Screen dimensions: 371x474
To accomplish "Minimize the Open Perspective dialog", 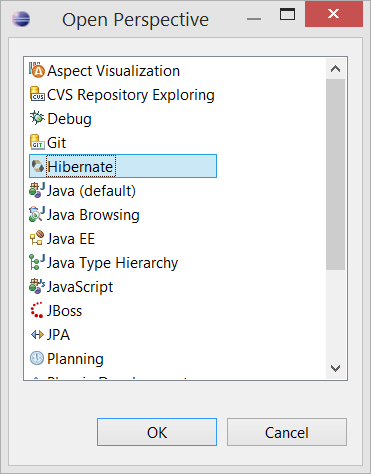I will click(254, 18).
